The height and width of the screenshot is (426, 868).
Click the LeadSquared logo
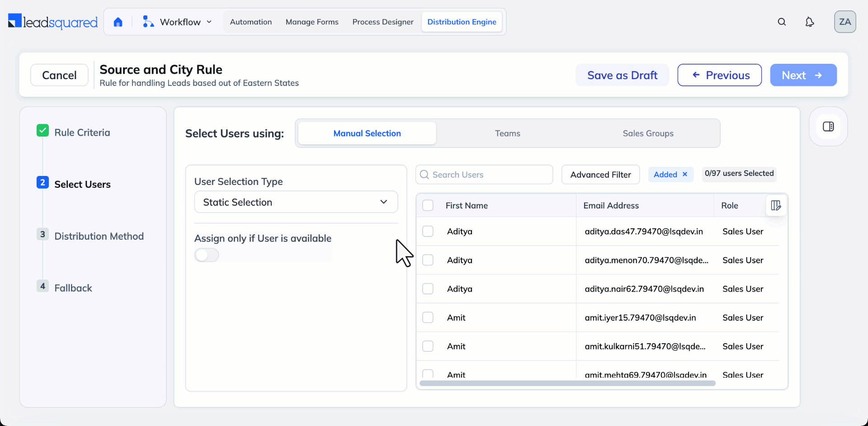(x=53, y=22)
